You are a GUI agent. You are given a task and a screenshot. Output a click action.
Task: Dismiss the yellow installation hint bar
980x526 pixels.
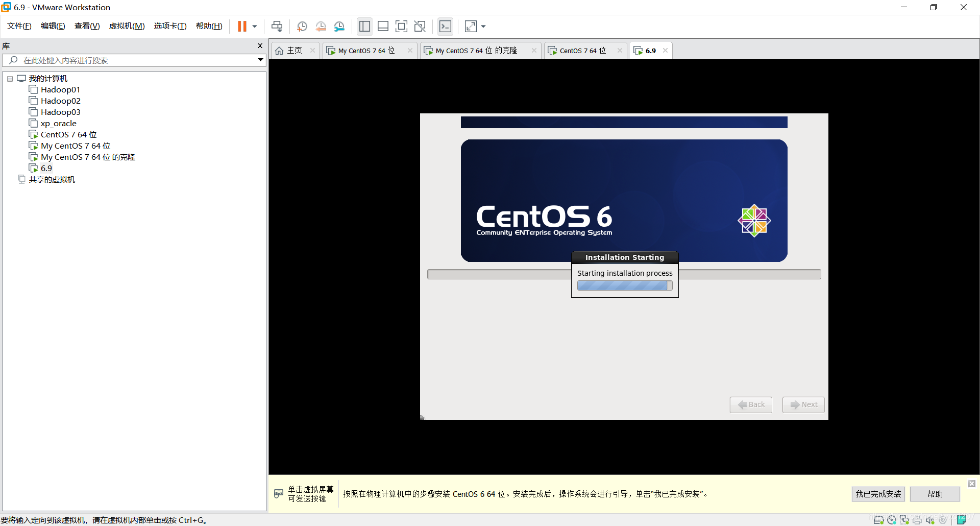click(x=972, y=484)
